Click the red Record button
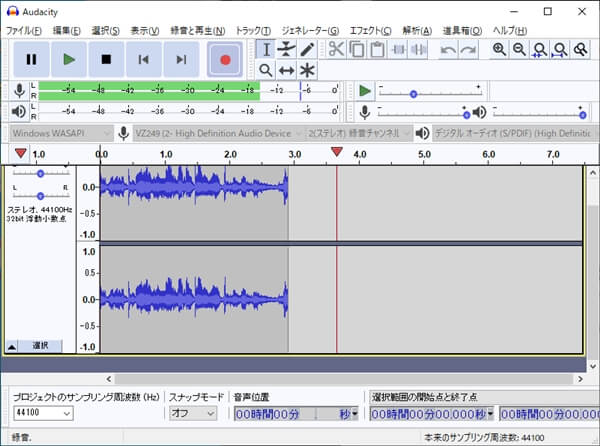Viewport: 600px width, 446px height. coord(225,60)
